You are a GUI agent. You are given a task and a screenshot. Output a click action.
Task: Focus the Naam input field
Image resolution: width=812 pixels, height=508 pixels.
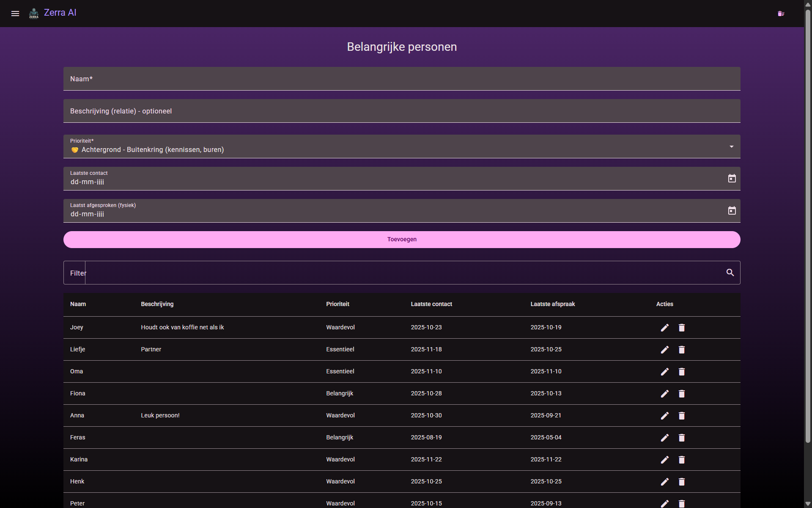402,79
